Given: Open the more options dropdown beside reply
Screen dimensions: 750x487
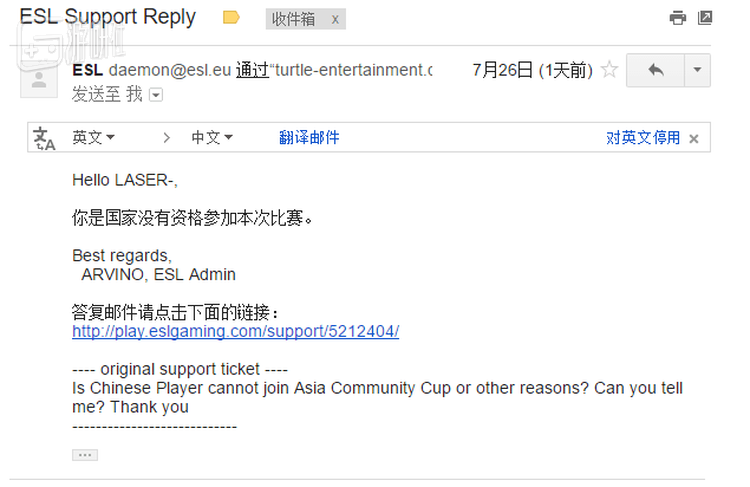Looking at the screenshot, I should [x=697, y=71].
